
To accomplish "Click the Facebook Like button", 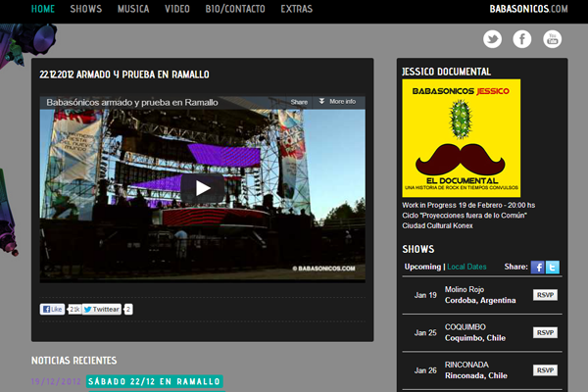I will coord(53,309).
